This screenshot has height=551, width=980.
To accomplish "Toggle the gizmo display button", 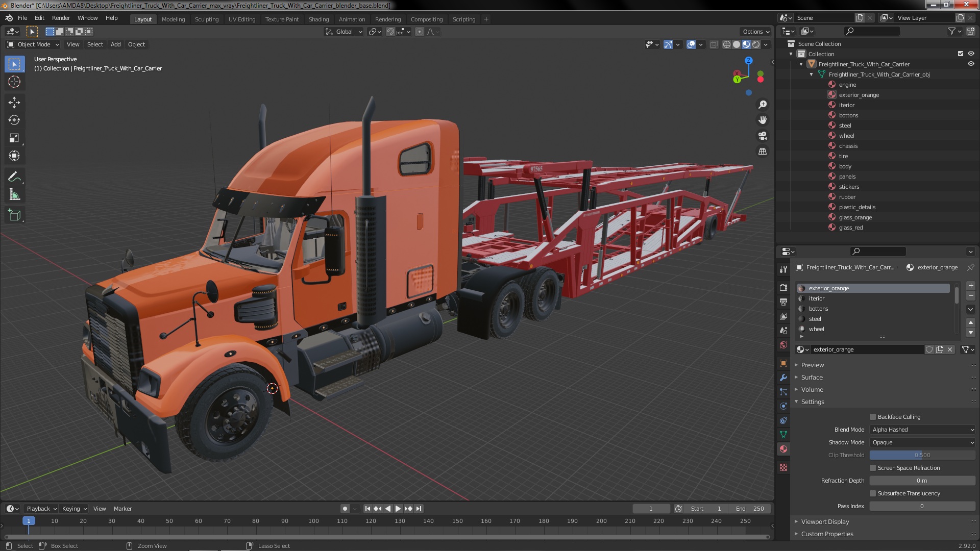I will [x=668, y=45].
